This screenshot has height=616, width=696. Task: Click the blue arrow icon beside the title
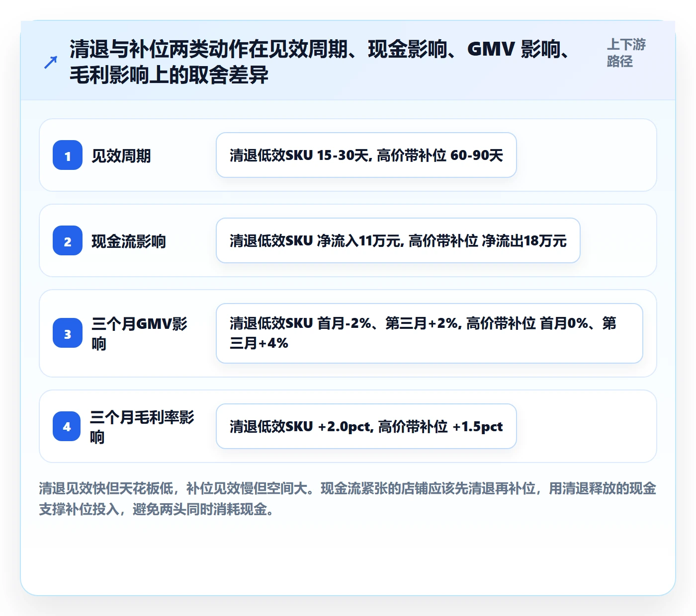51,62
